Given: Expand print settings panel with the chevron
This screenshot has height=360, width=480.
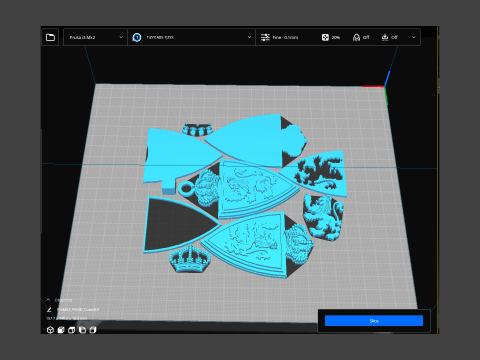Looking at the screenshot, I should [x=414, y=37].
